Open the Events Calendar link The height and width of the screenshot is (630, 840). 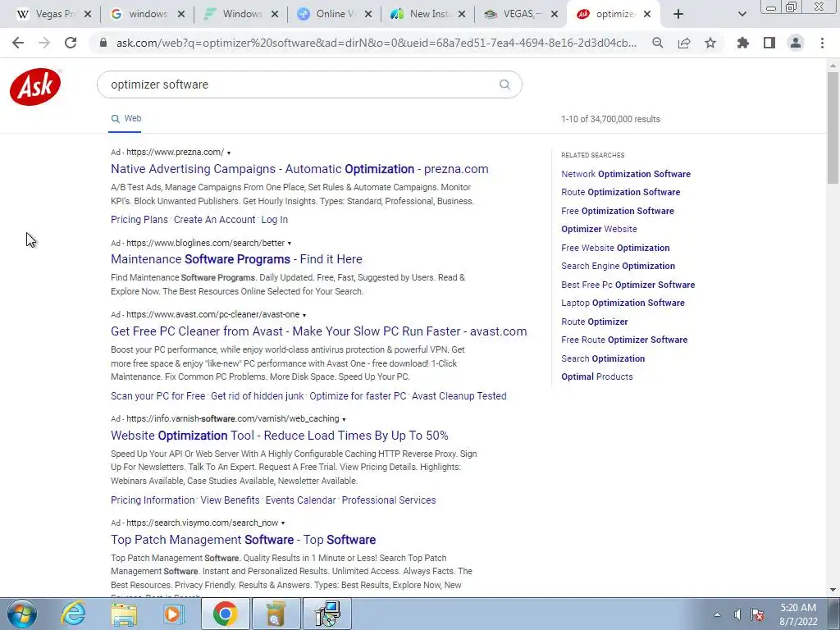(x=300, y=500)
